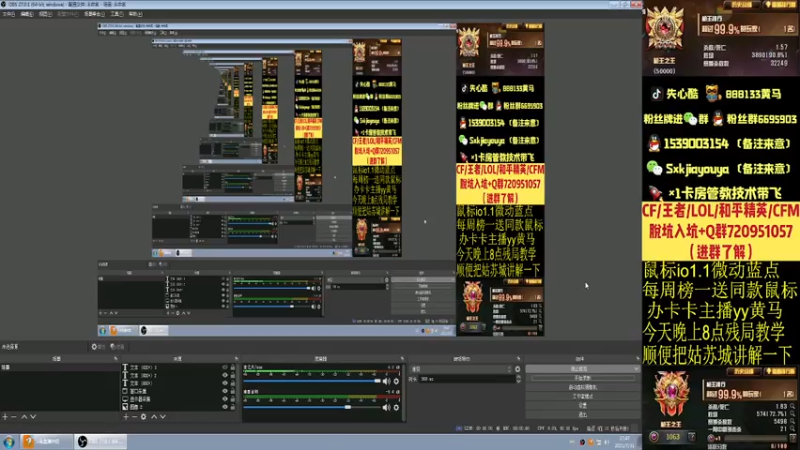Click taskbar clock showing date and time
This screenshot has height=450, width=800.
[x=624, y=442]
